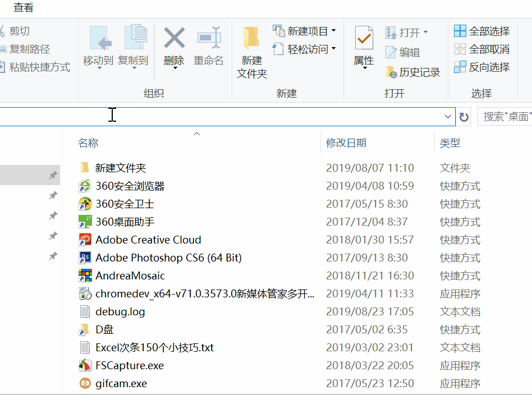
Task: Click date cell 2019/08/23 17:05
Action: [x=370, y=311]
